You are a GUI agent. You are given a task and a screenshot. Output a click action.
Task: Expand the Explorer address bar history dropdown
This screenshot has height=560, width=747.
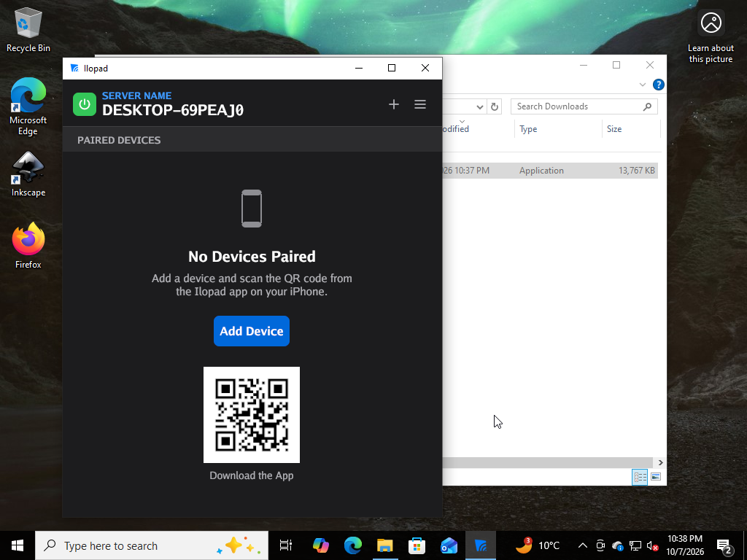480,106
